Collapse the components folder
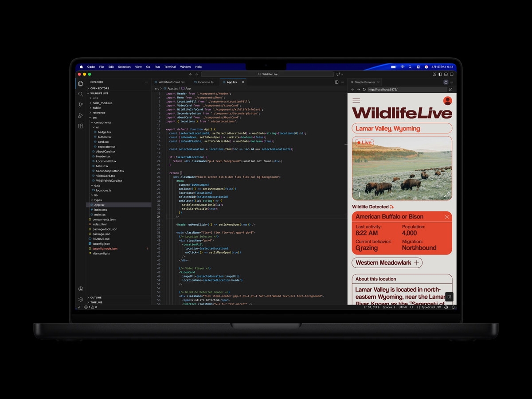This screenshot has height=399, width=532. click(x=102, y=122)
